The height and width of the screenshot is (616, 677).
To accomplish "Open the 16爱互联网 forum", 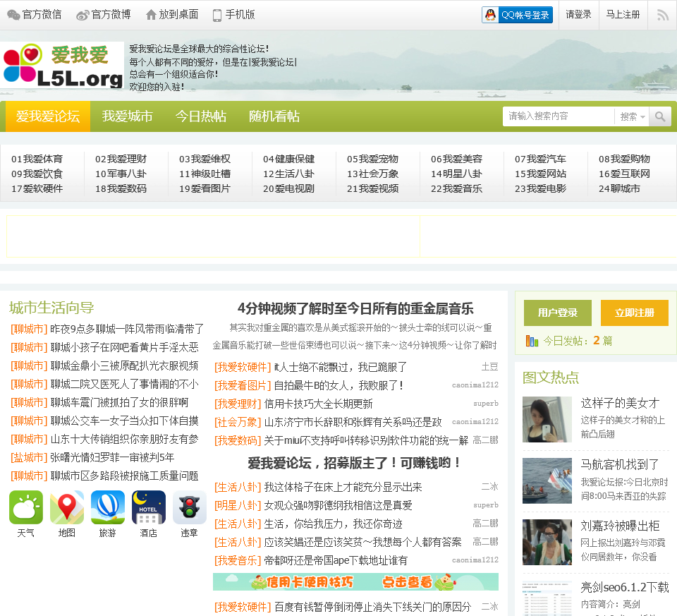I will pyautogui.click(x=624, y=174).
